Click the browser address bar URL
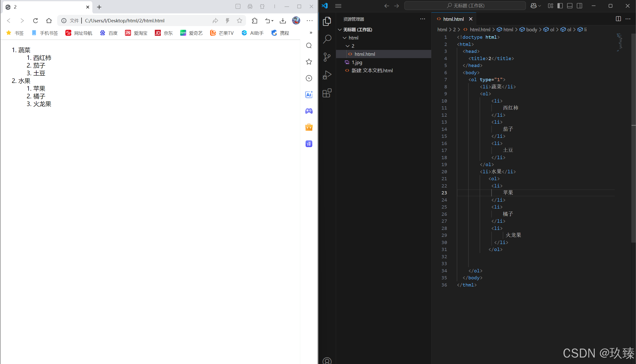636x364 pixels. click(125, 21)
